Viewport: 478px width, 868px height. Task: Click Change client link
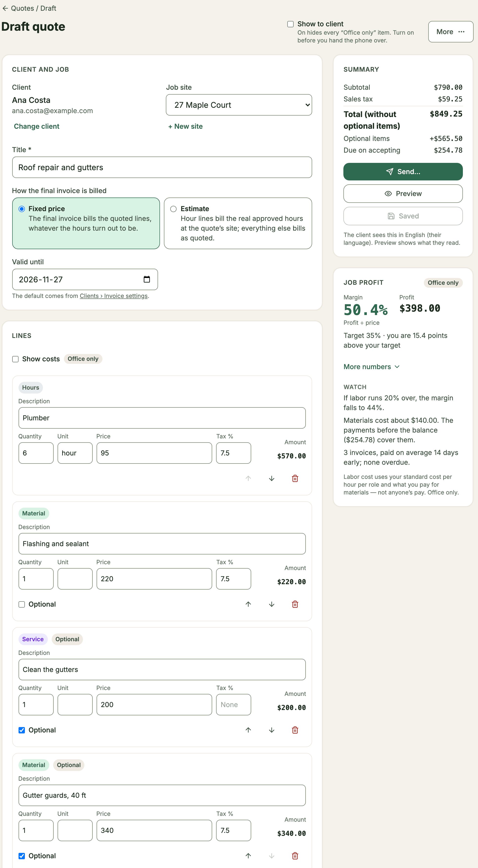click(x=36, y=126)
